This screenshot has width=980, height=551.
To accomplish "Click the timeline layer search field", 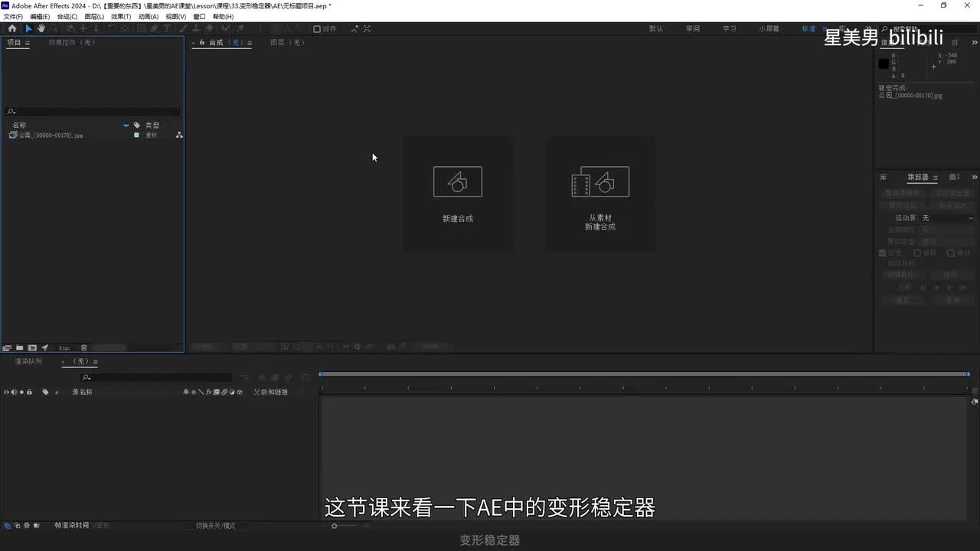I will pos(156,377).
